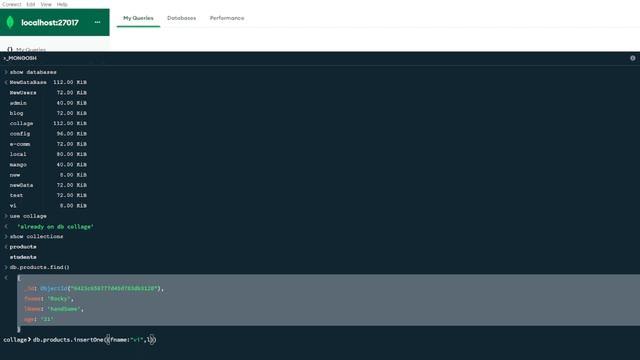
Task: Click the newData database row
Action: point(48,185)
